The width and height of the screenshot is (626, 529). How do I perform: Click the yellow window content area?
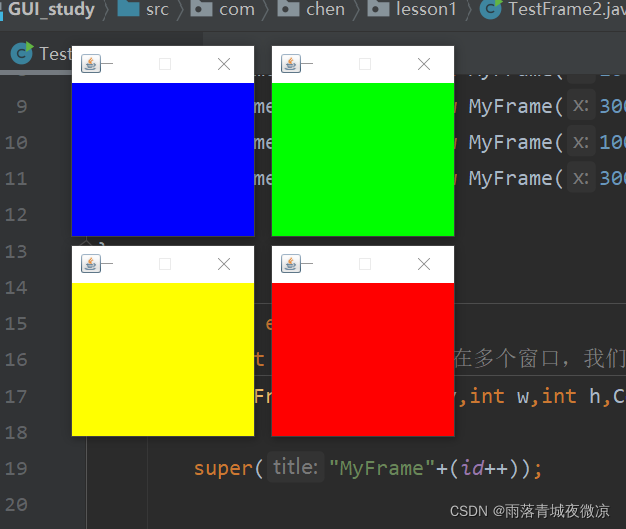click(163, 359)
